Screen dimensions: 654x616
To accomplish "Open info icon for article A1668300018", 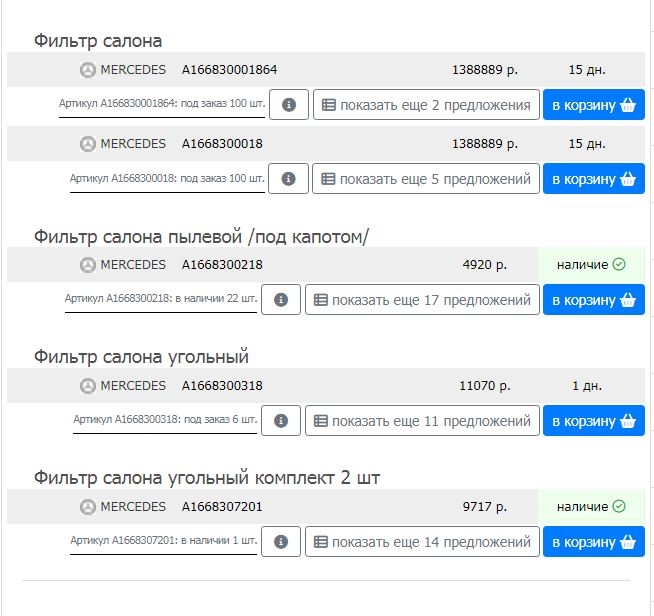I will 288,179.
